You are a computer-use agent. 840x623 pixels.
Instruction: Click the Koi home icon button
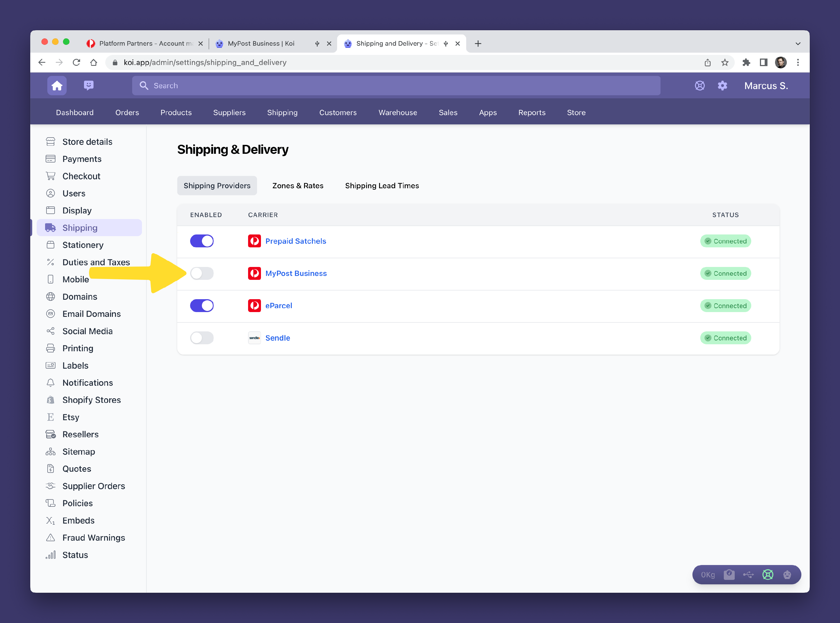click(x=57, y=86)
